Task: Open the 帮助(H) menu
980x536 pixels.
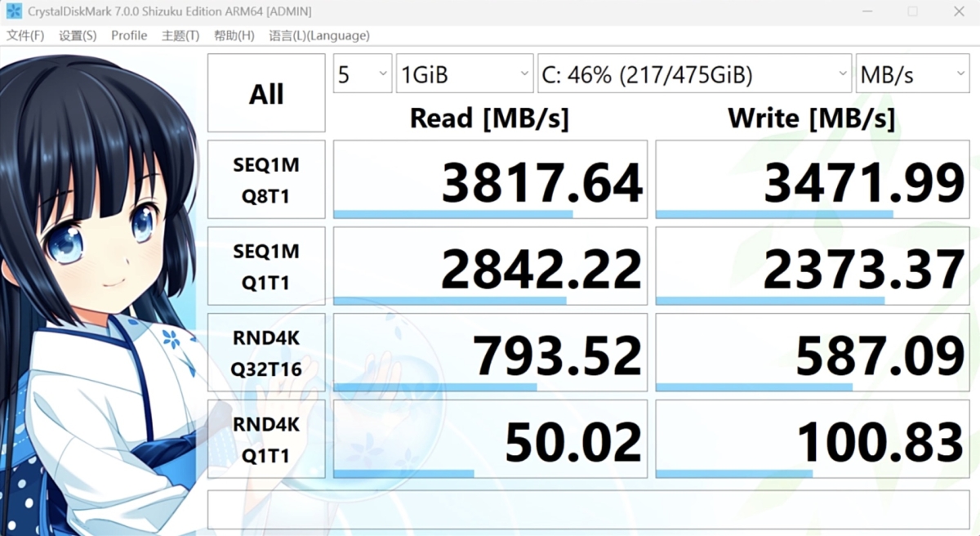Action: pyautogui.click(x=234, y=35)
